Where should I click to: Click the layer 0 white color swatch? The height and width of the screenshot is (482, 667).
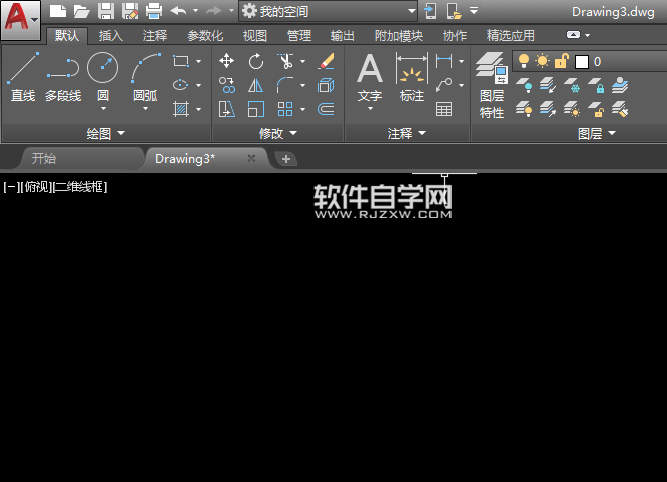[581, 62]
